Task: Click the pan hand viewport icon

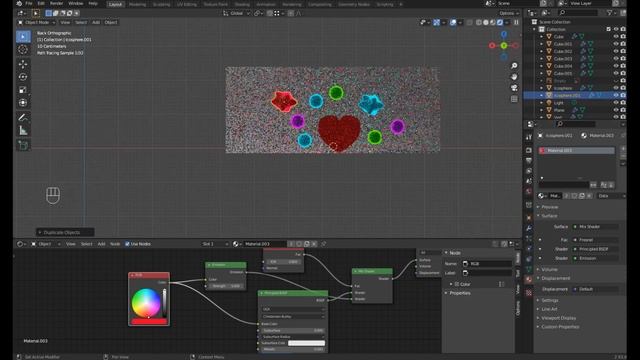Action: (514, 77)
